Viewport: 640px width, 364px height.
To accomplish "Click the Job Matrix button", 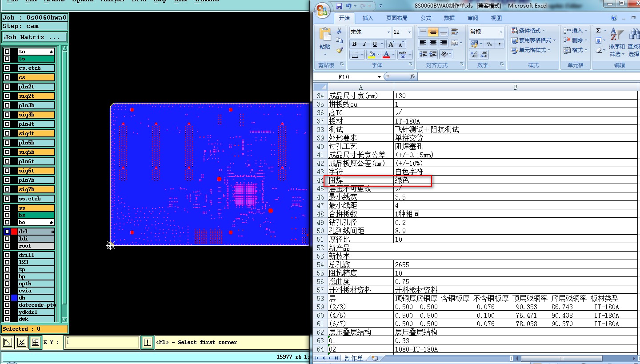I will 35,37.
